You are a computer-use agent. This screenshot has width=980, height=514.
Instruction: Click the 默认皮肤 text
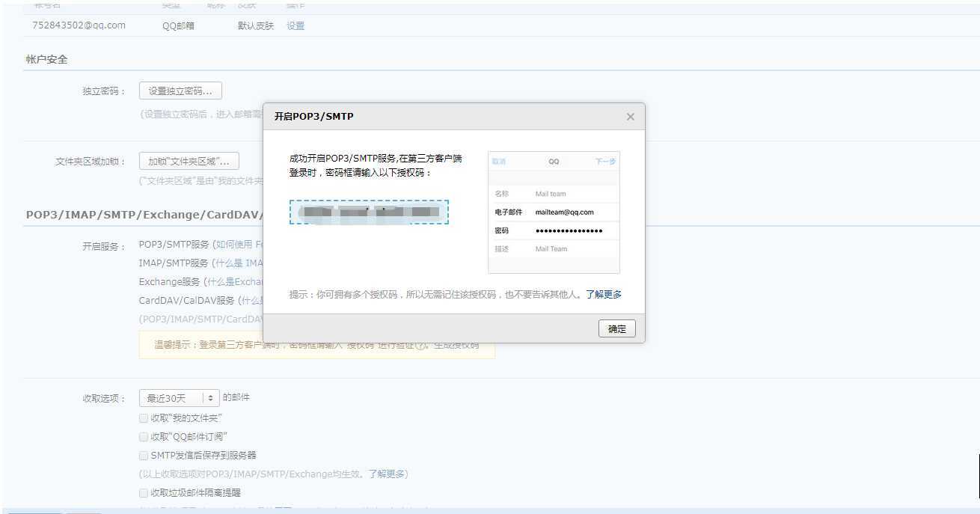[256, 25]
